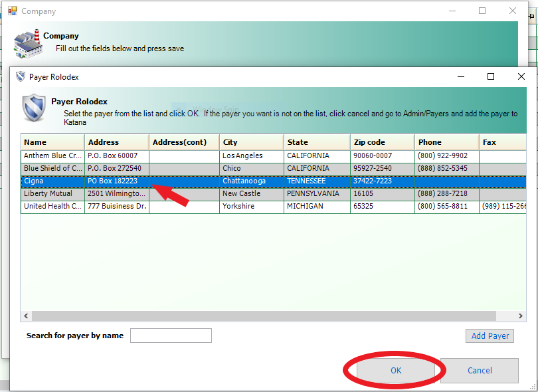Minimize the Company window
Viewport: 538px width, 392px height.
coord(452,11)
